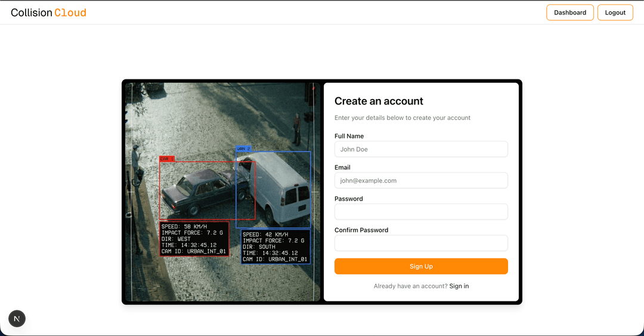The width and height of the screenshot is (644, 336).
Task: Click the blue VAN 2 tag
Action: [x=243, y=149]
